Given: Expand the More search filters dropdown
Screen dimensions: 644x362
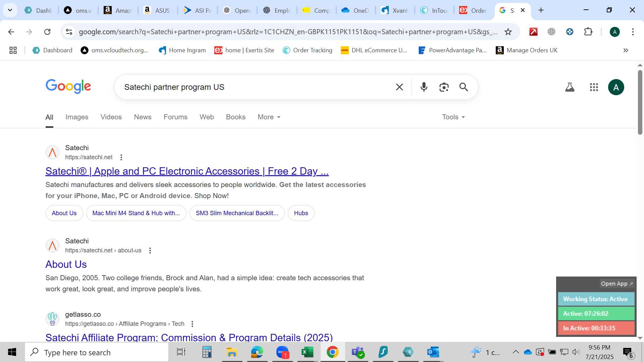Looking at the screenshot, I should pos(269,117).
